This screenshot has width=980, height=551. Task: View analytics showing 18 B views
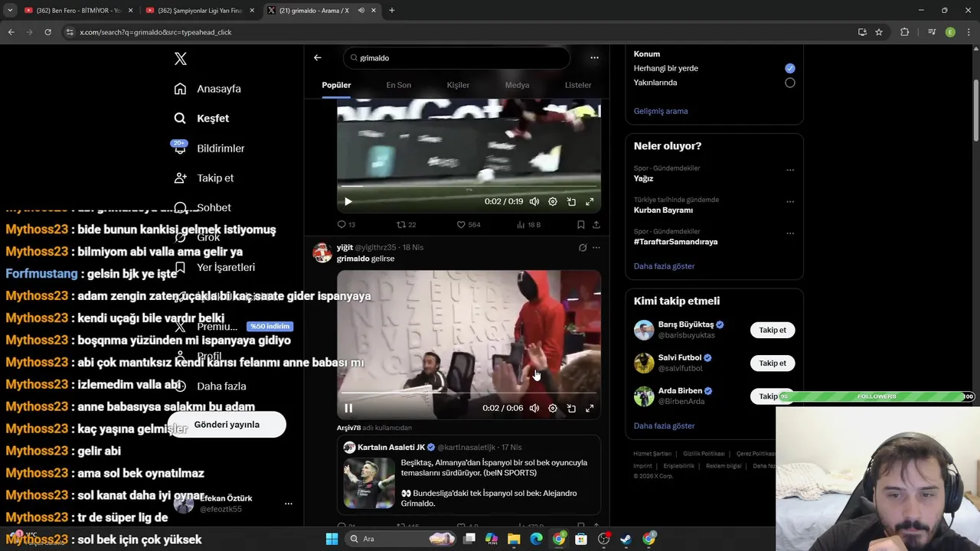(528, 224)
